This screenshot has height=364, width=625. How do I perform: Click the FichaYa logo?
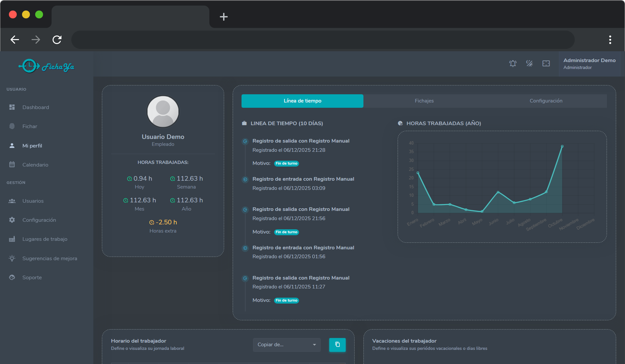pyautogui.click(x=47, y=66)
